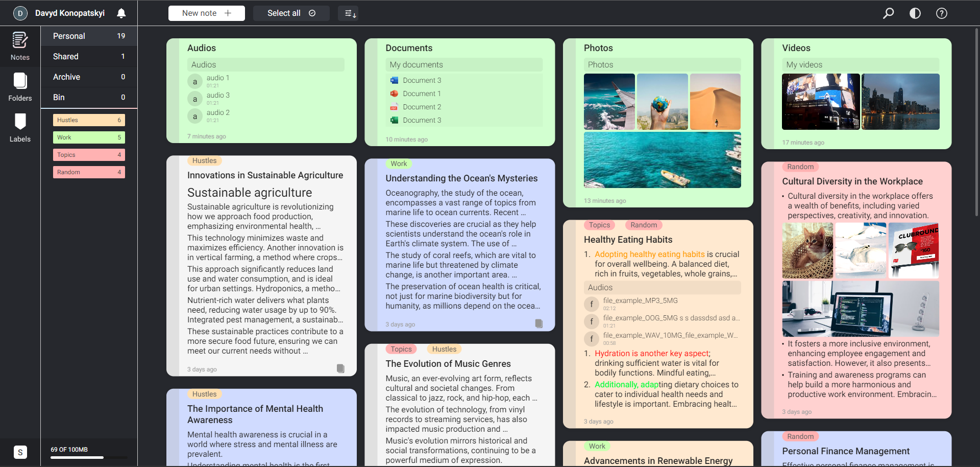Click the user avatar D icon
Viewport: 980px width, 467px height.
pyautogui.click(x=20, y=13)
